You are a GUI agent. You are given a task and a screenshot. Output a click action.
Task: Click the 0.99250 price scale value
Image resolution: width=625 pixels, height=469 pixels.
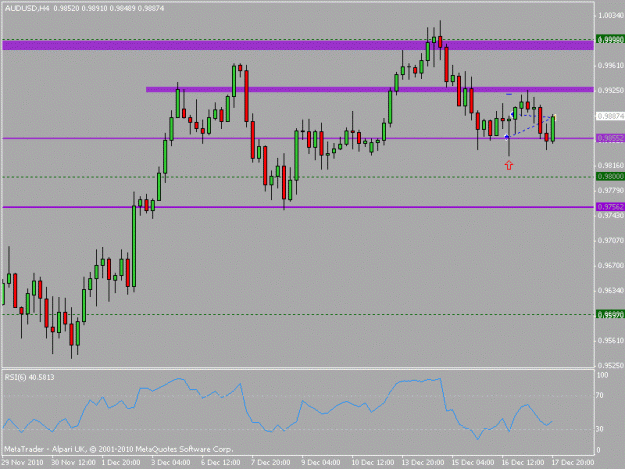coord(611,90)
